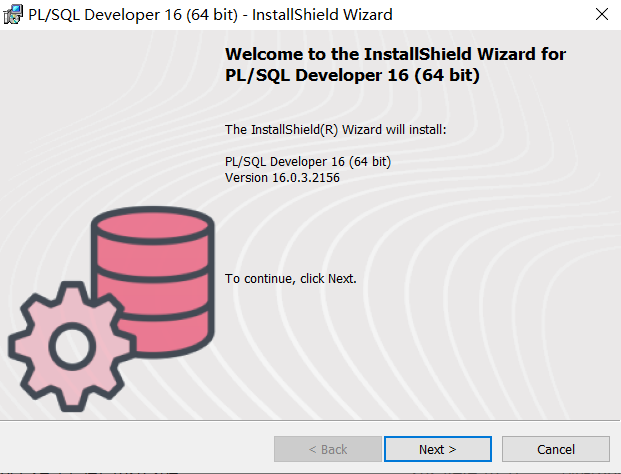
Task: Click 'The InstallShield(R) Wizard will install:' line
Action: click(335, 129)
